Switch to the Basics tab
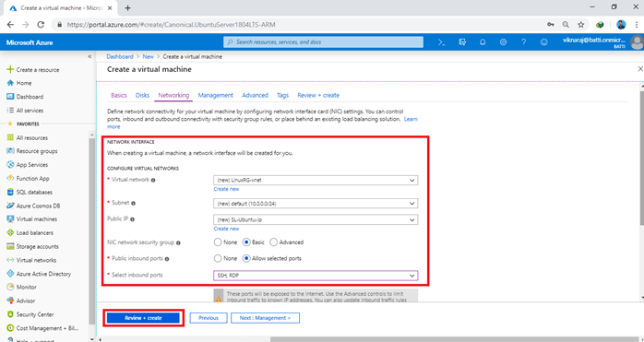 click(x=119, y=95)
